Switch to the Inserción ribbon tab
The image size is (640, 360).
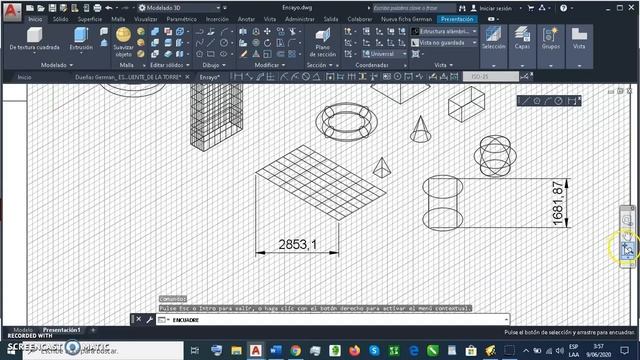coord(217,19)
